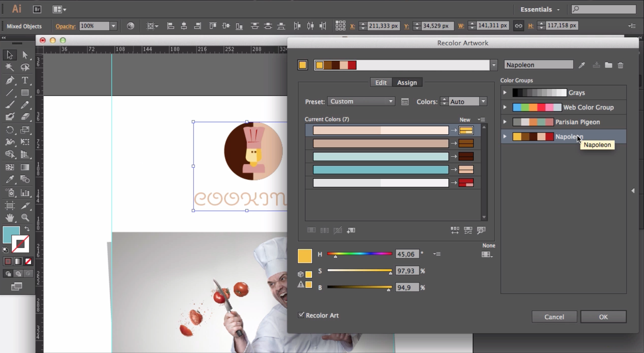This screenshot has height=353, width=644.
Task: Expand the Web Color Group swatches
Action: coord(505,107)
